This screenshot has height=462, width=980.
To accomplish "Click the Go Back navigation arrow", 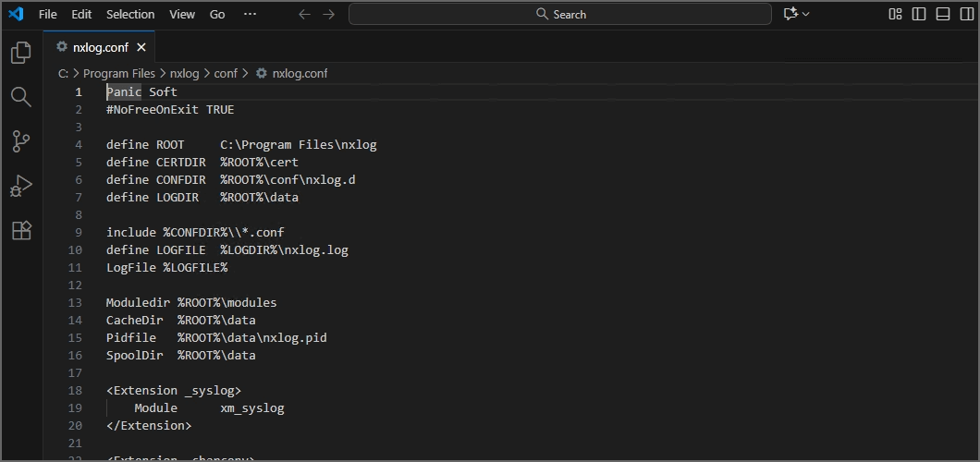I will pyautogui.click(x=304, y=14).
